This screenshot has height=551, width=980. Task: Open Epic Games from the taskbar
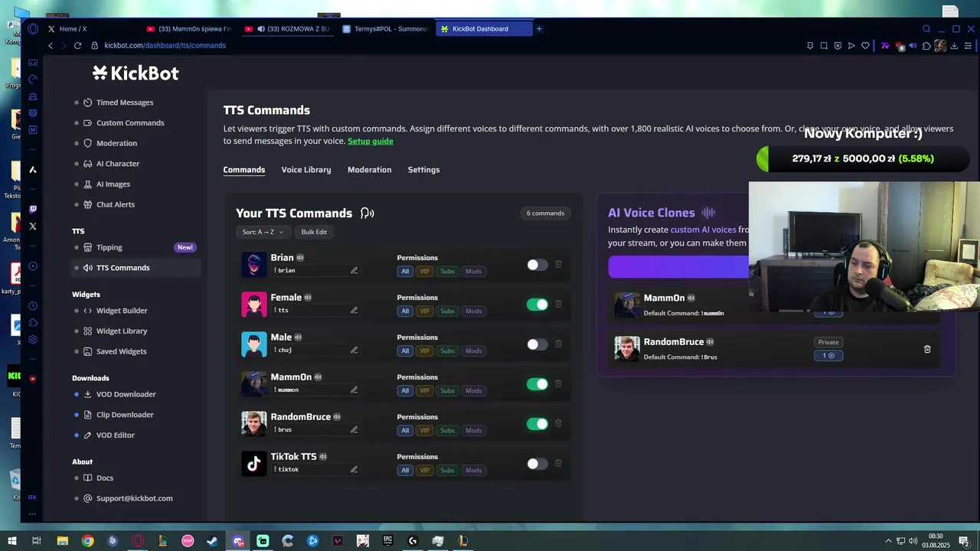click(387, 541)
